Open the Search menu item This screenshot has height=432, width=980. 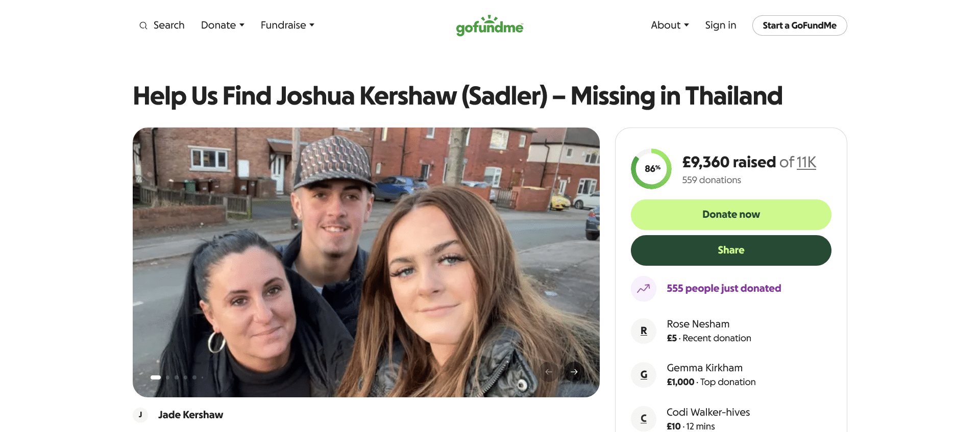(x=169, y=26)
